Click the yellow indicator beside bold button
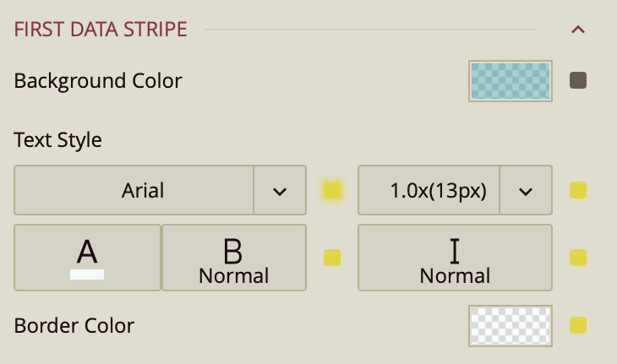617x364 pixels. pyautogui.click(x=332, y=258)
